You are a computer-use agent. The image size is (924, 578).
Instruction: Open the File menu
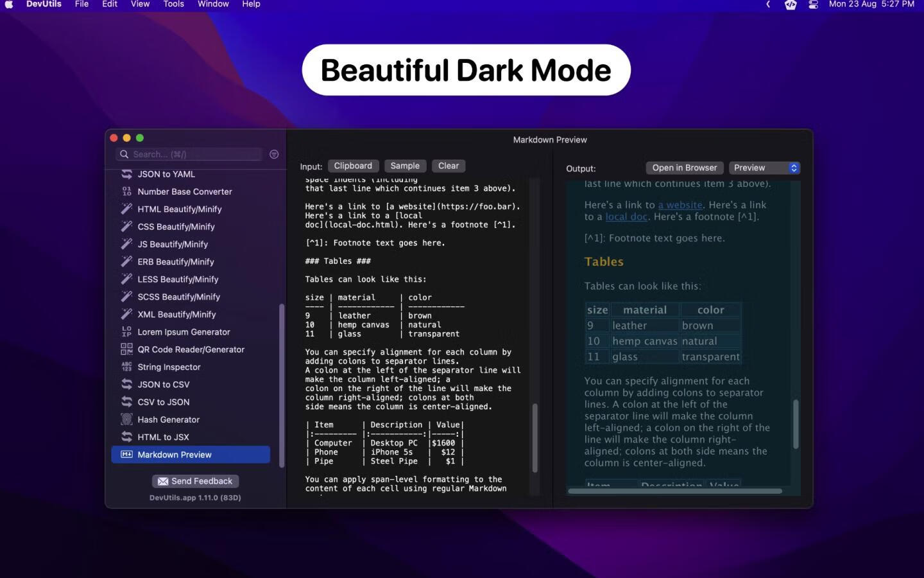click(81, 4)
